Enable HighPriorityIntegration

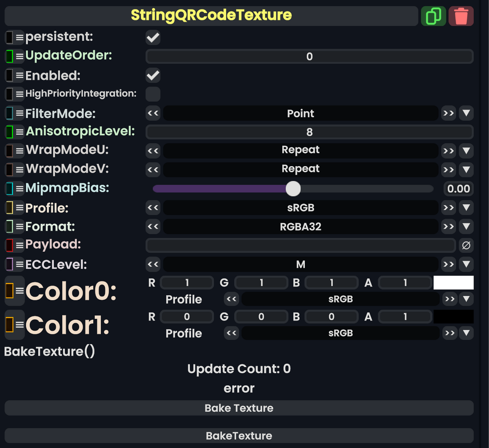coord(153,94)
